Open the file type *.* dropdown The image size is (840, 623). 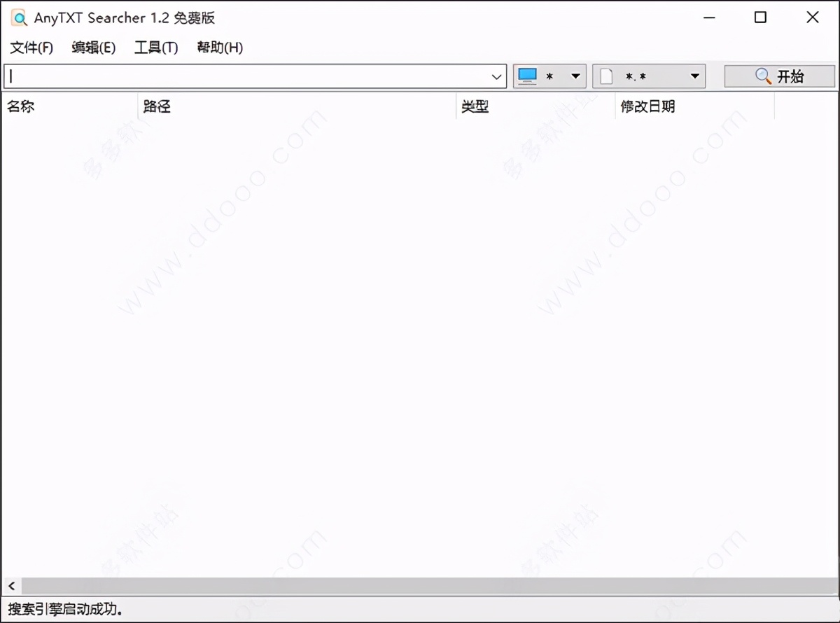[x=649, y=76]
